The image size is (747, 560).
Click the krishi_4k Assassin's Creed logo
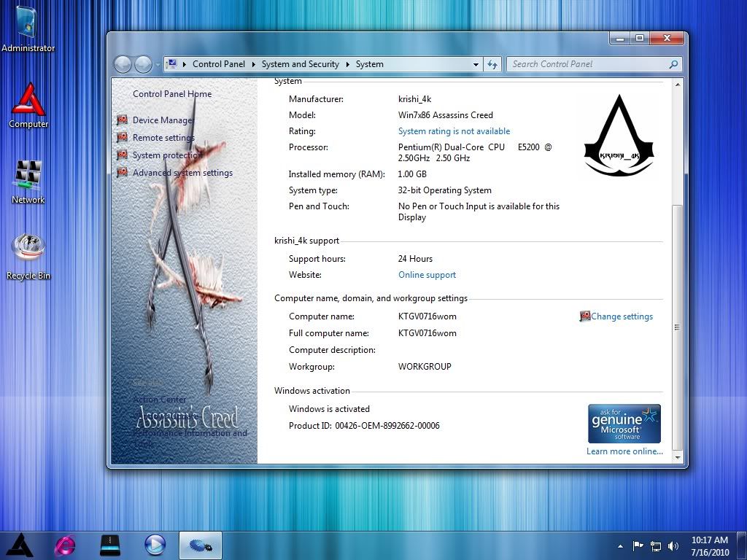(x=619, y=135)
